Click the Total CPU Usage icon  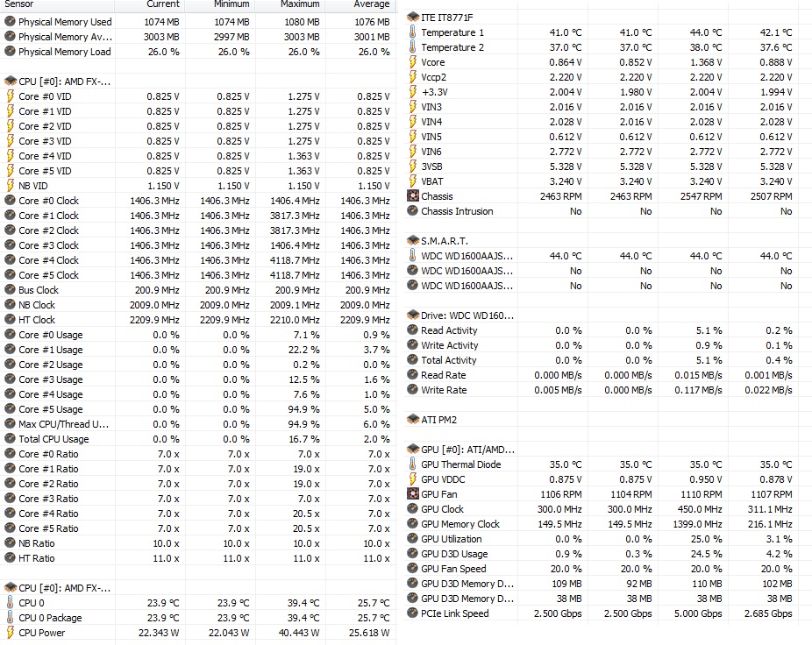tap(10, 439)
